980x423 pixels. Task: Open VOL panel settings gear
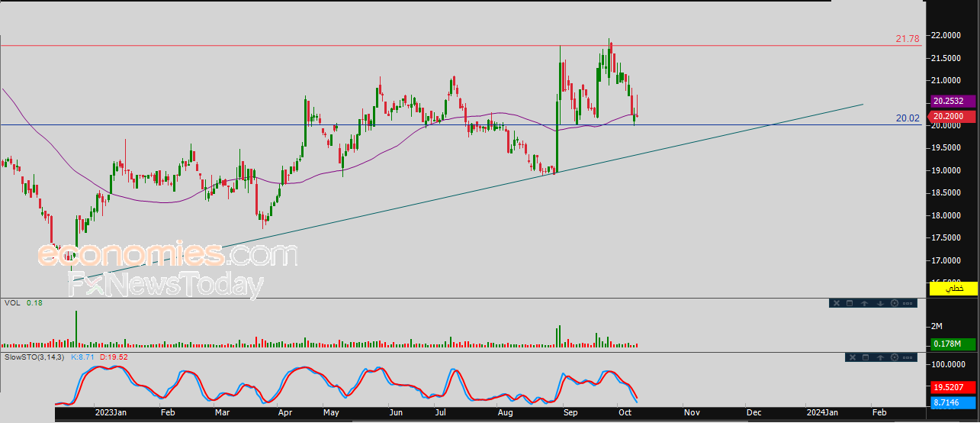click(895, 303)
